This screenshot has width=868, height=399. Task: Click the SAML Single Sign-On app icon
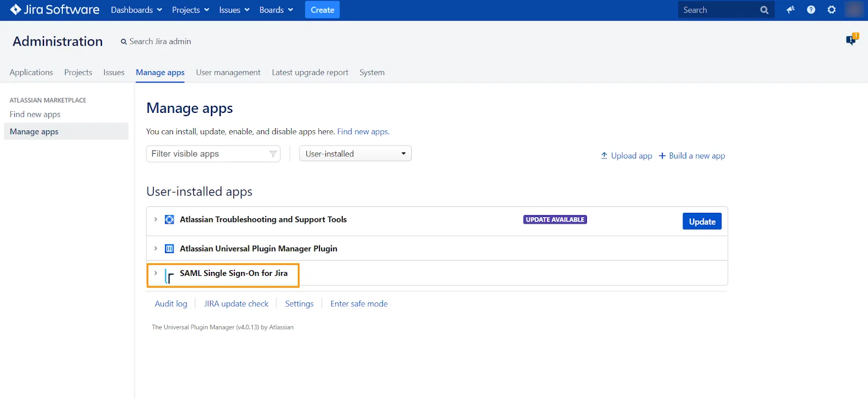pyautogui.click(x=169, y=276)
